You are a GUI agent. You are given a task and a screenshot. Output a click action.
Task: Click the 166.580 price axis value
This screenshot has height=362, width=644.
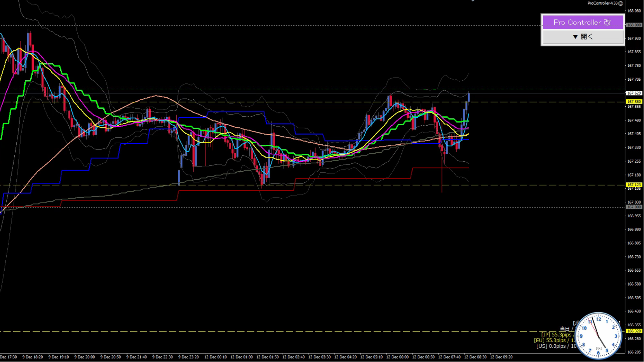pos(634,284)
